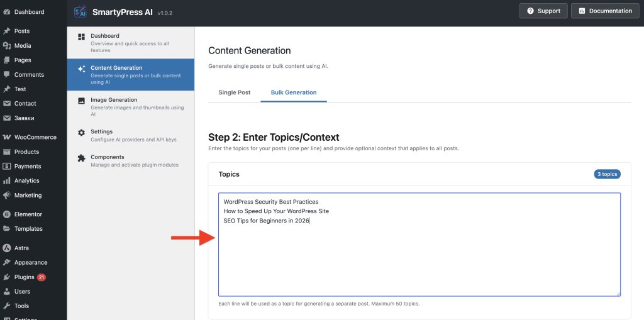Click the Elementor icon
644x320 pixels.
click(6, 214)
